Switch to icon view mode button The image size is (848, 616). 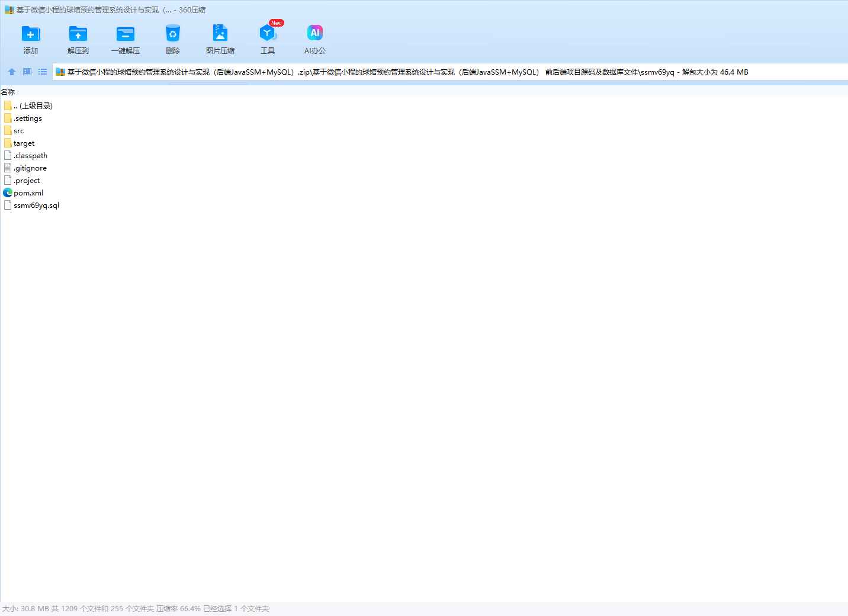point(27,72)
